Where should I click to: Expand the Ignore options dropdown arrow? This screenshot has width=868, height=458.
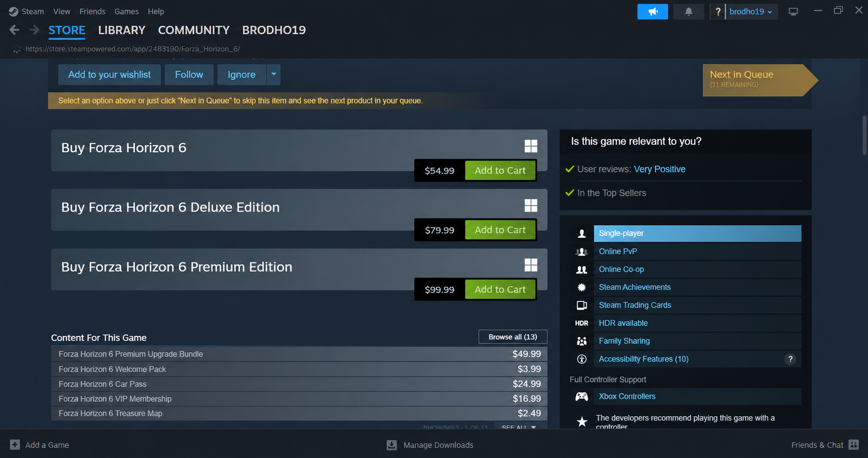(273, 74)
